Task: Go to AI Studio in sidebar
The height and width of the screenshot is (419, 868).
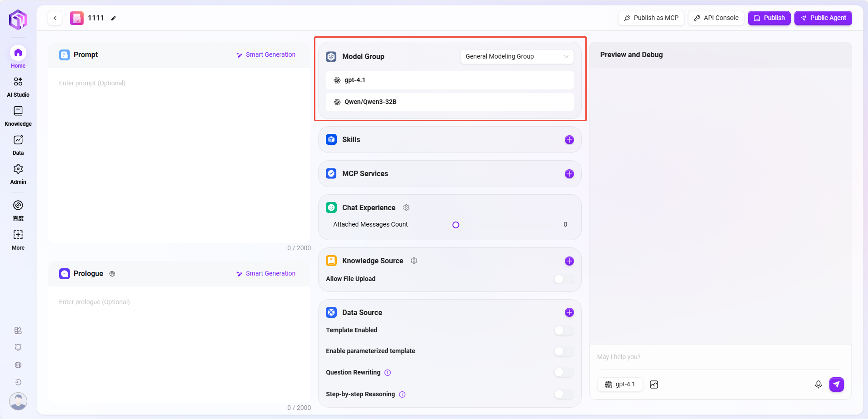Action: (x=18, y=87)
